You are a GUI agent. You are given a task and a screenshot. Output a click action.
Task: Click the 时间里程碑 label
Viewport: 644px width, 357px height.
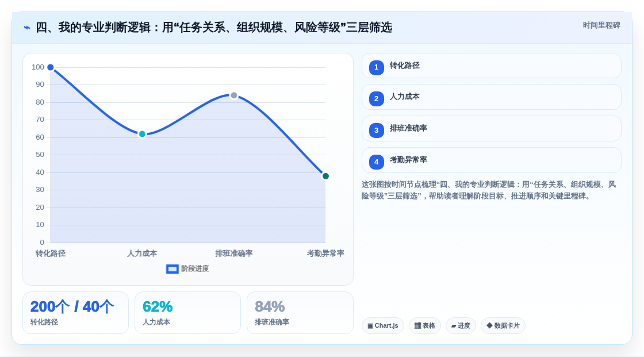(x=601, y=25)
